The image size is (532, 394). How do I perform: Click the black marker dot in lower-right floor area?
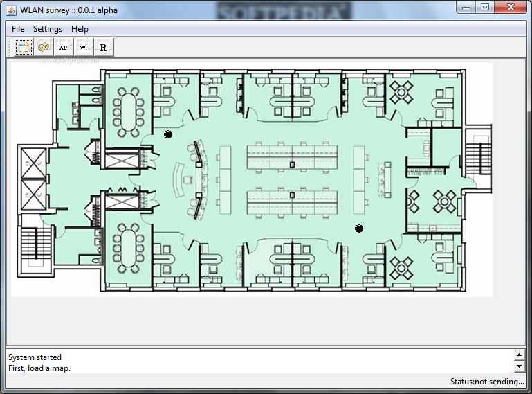point(359,229)
